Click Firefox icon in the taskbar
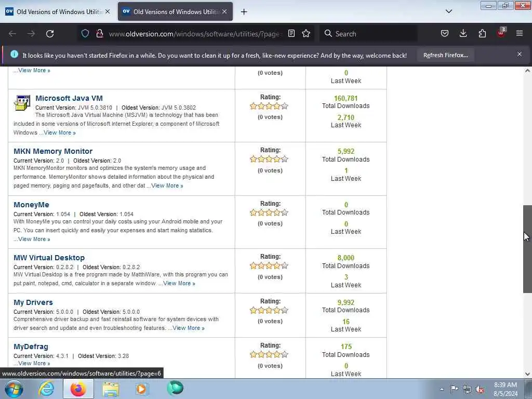The height and width of the screenshot is (399, 532). pyautogui.click(x=78, y=389)
